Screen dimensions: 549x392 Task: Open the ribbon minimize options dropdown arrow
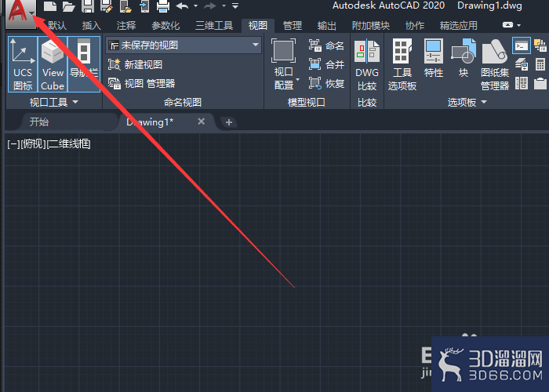[x=519, y=25]
